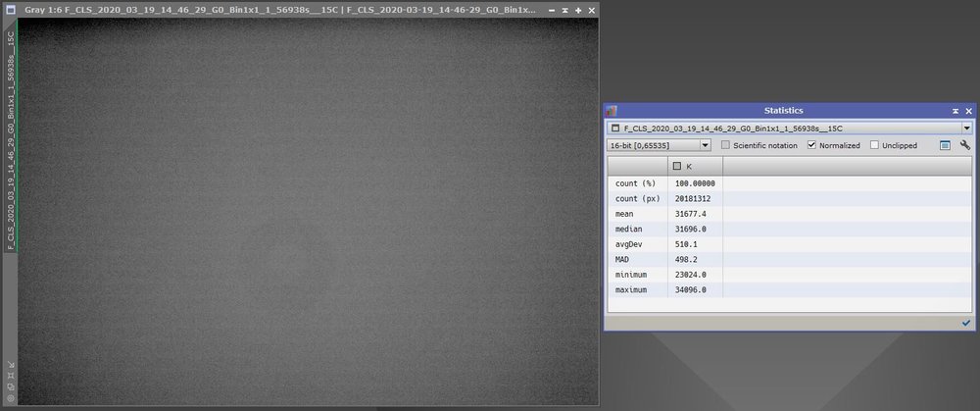Click the Statistics window title bar
980x411 pixels.
(784, 111)
